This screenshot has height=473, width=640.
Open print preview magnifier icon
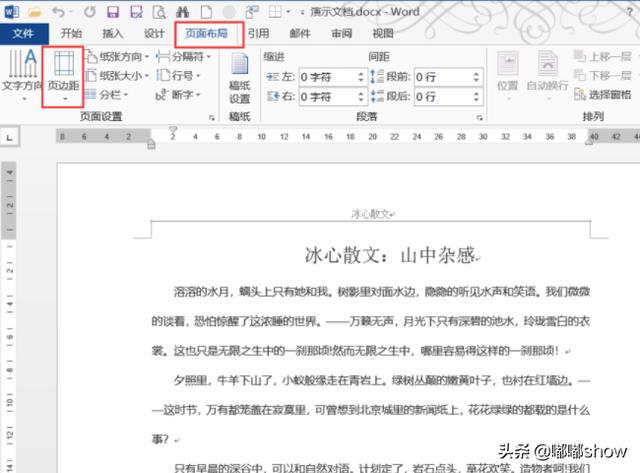159,12
